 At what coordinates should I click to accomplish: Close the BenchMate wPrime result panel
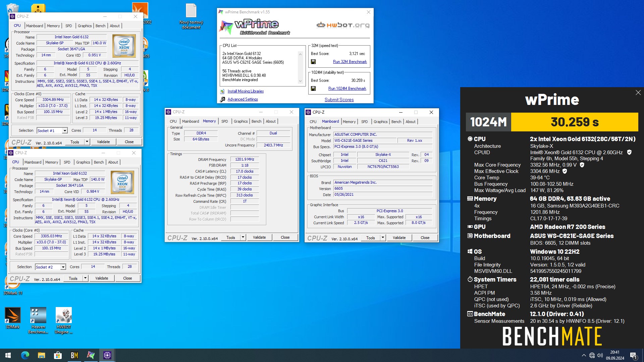(638, 93)
